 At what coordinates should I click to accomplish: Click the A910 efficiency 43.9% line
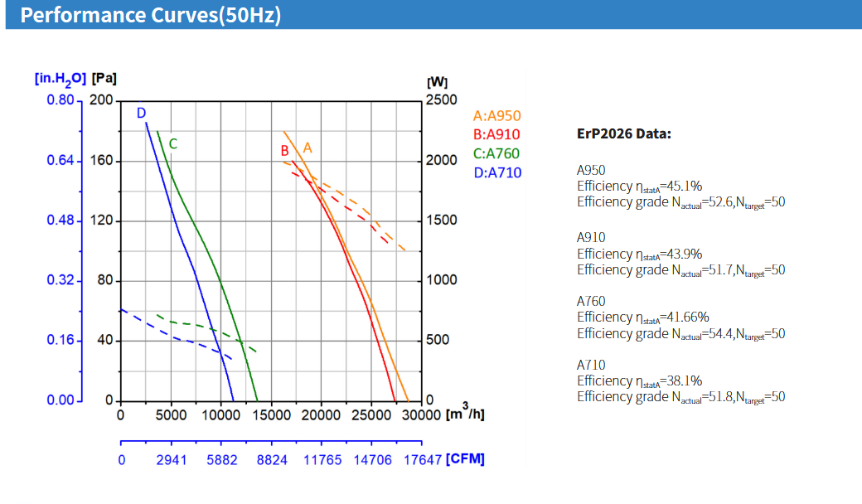point(639,254)
